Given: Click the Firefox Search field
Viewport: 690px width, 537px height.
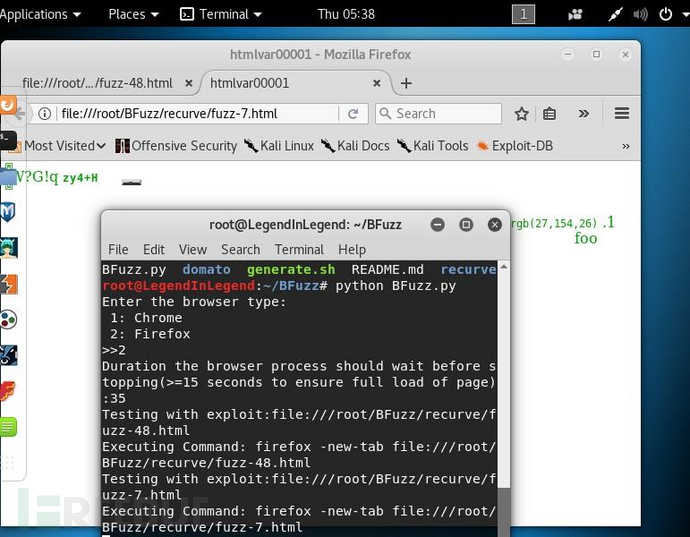Looking at the screenshot, I should pos(438,114).
